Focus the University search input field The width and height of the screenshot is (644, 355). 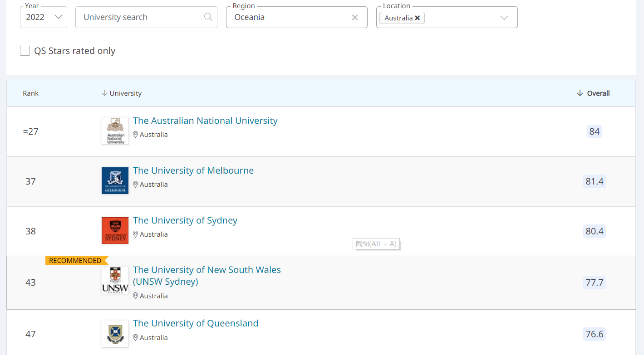click(x=141, y=17)
